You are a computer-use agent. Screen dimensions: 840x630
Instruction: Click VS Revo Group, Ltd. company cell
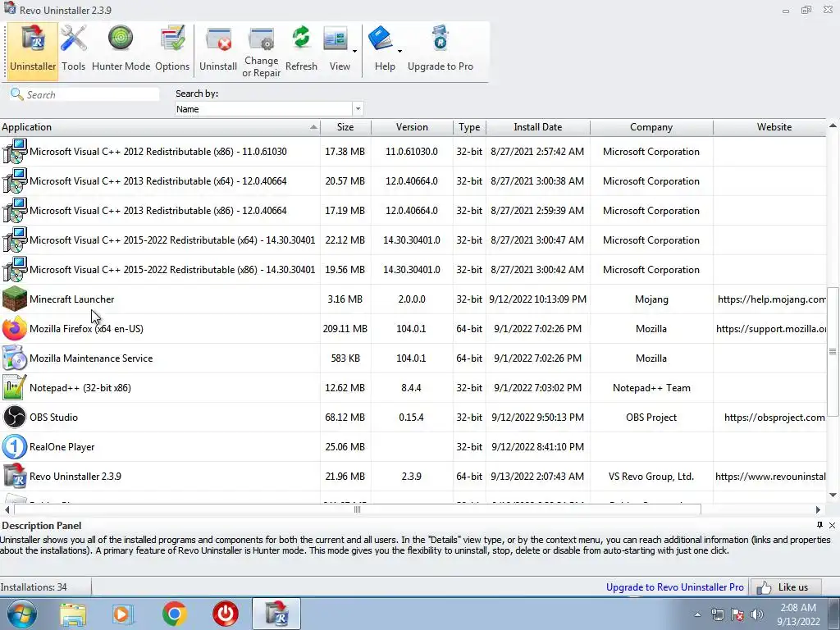tap(651, 477)
